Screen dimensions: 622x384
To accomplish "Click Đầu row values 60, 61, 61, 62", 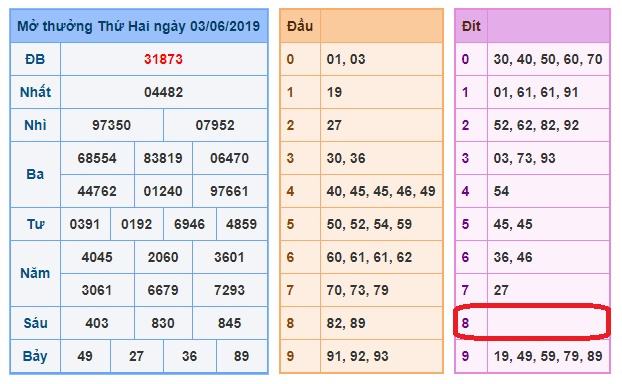I will [x=369, y=257].
